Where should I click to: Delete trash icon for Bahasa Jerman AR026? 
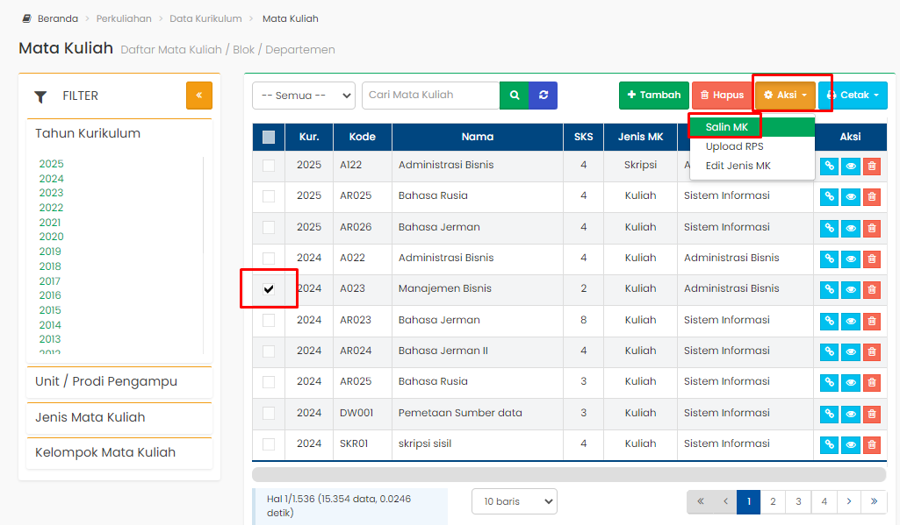coord(871,229)
